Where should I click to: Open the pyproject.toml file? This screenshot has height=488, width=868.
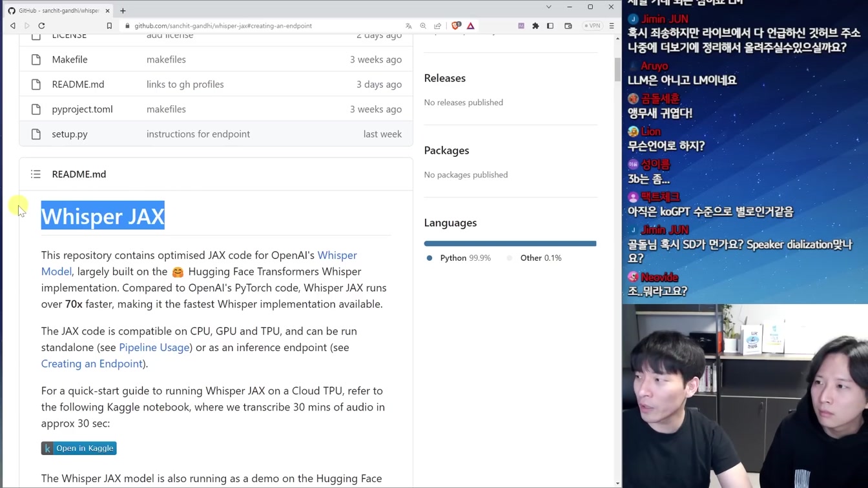click(x=83, y=109)
